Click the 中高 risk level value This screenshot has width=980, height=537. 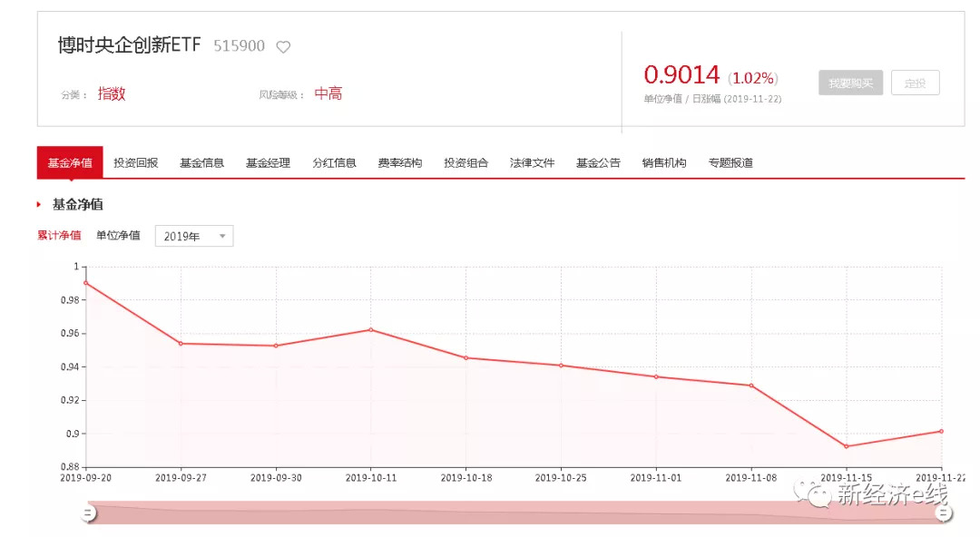pyautogui.click(x=328, y=93)
